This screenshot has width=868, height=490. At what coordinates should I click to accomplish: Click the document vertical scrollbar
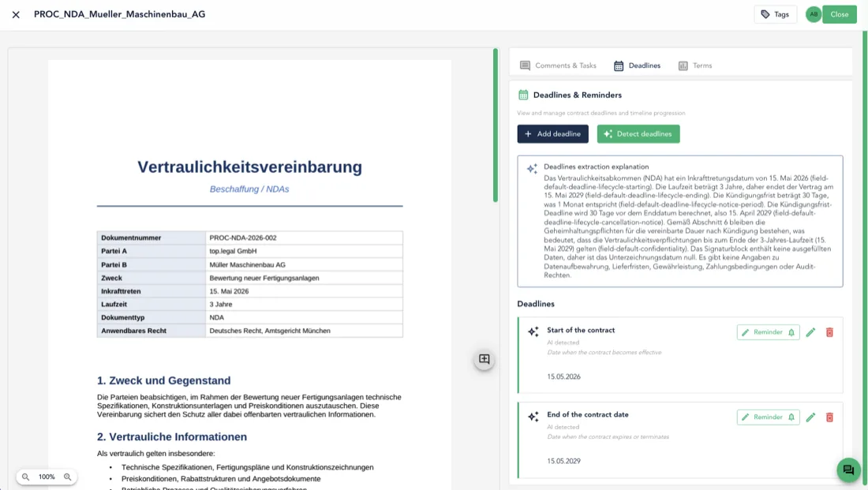496,125
